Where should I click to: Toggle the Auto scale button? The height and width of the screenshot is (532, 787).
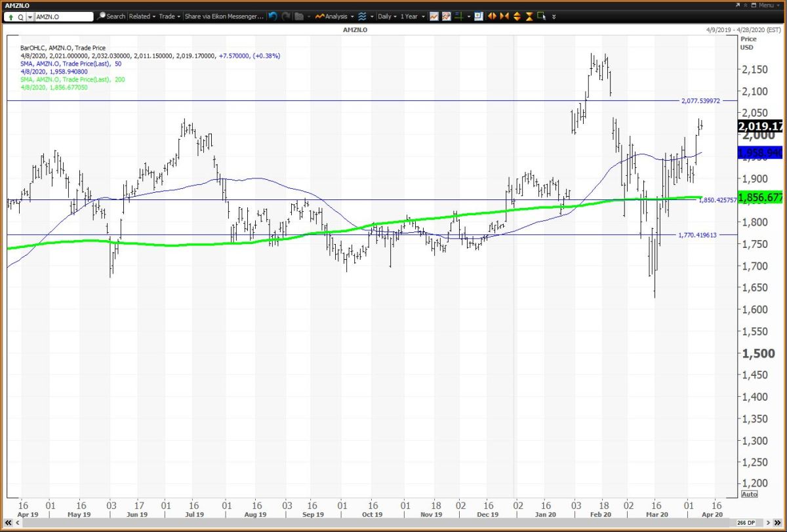pos(748,494)
